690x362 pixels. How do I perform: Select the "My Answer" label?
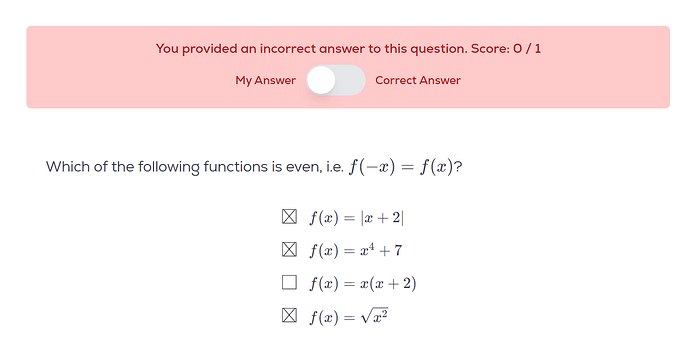point(265,80)
